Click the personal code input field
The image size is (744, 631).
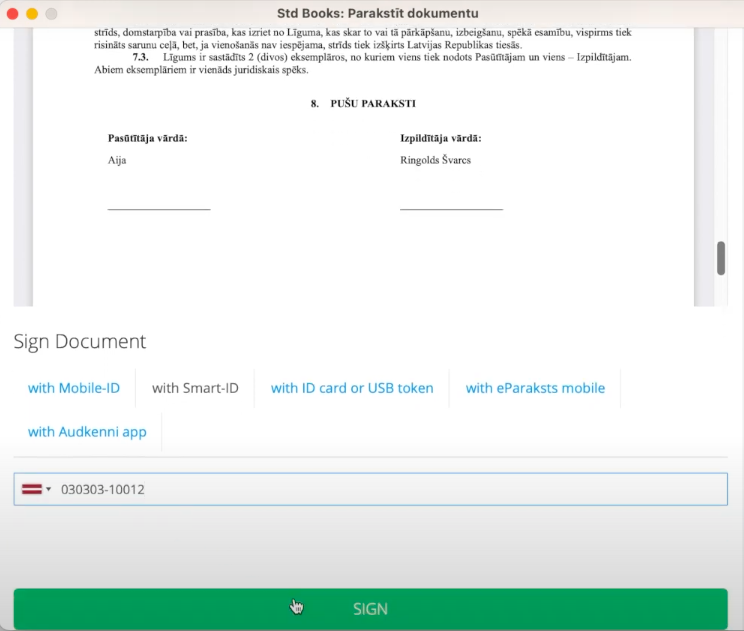click(x=390, y=489)
